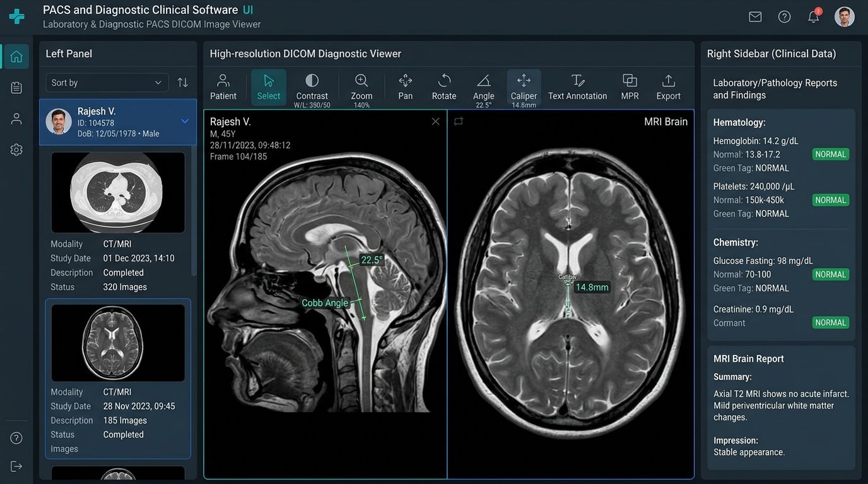Open the settings gear in the navigation rail
Image resolution: width=868 pixels, height=484 pixels.
point(16,149)
